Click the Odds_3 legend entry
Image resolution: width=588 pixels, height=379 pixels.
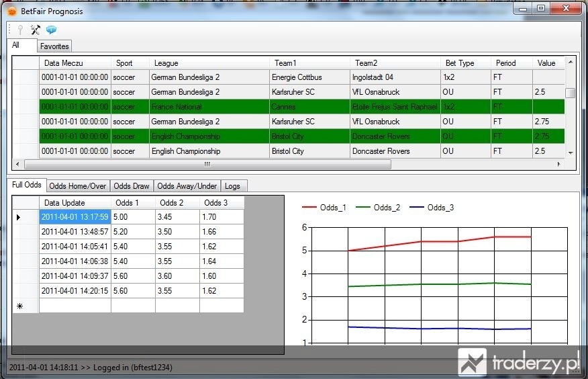[x=432, y=208]
